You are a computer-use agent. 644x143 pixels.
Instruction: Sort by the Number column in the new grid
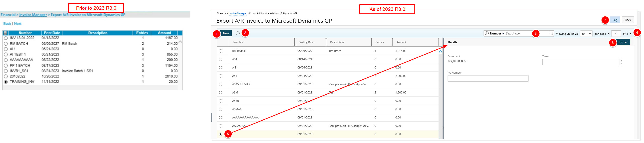tap(262, 42)
